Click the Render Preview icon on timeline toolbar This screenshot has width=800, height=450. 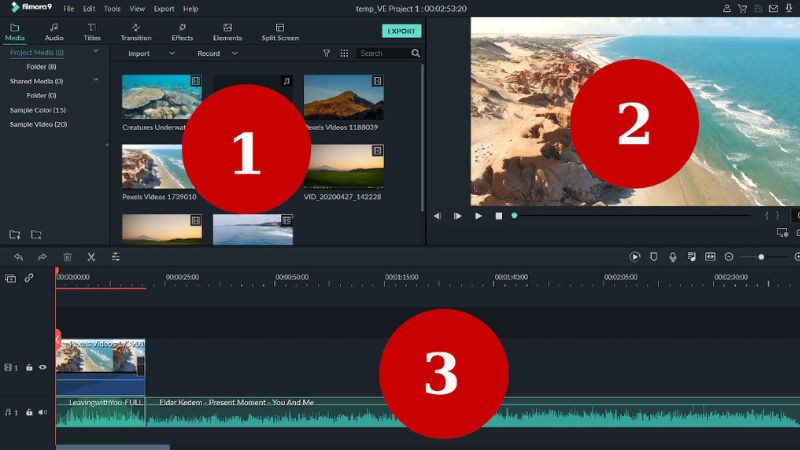[x=634, y=257]
